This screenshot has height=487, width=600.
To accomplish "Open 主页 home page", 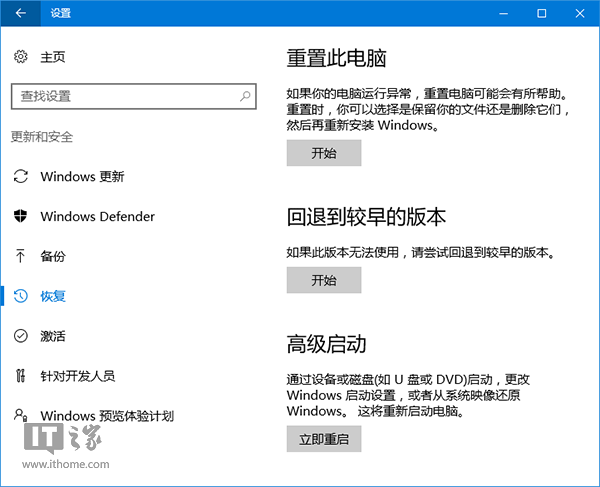I will click(x=53, y=57).
